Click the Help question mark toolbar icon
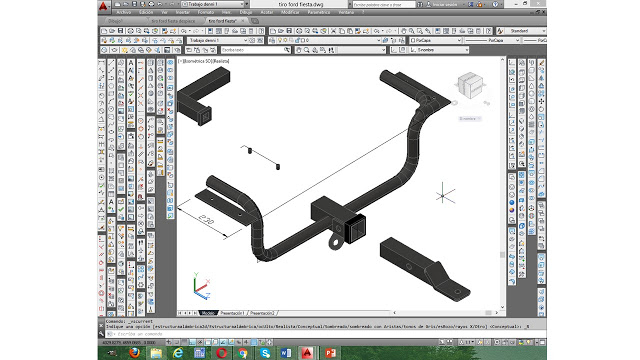Screen dimensions: 640x360 488,31
